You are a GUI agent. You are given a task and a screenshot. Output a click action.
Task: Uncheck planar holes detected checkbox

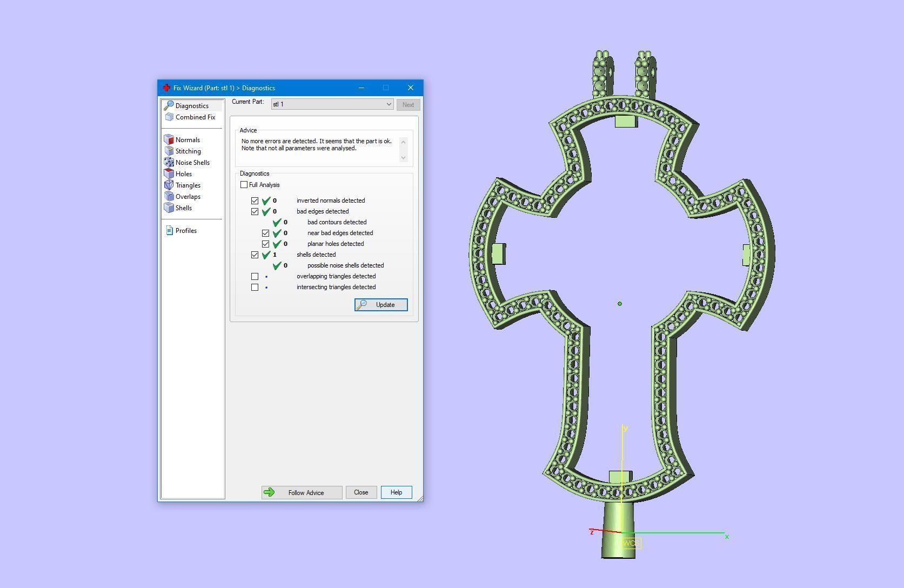(x=265, y=244)
